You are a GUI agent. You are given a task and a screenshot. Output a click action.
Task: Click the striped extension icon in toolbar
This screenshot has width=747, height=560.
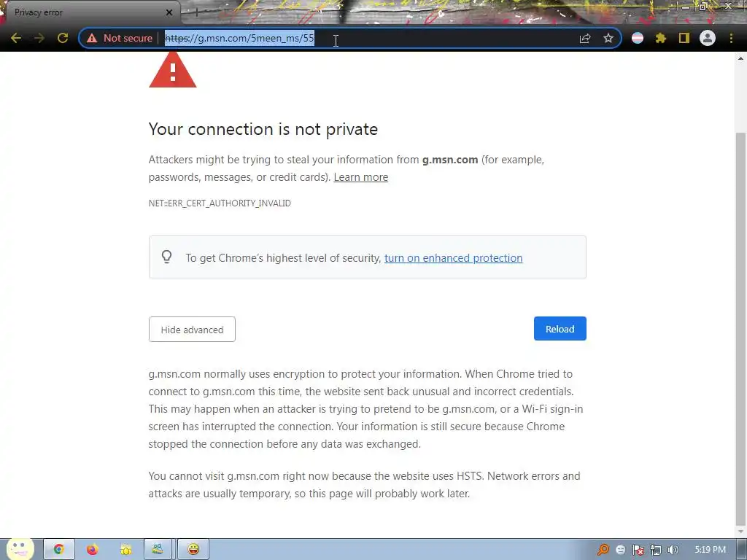coord(638,38)
